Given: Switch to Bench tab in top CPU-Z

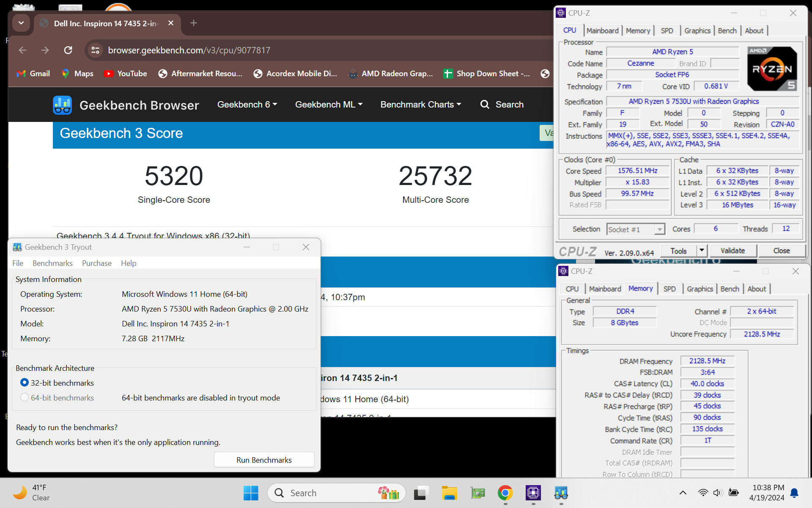Looking at the screenshot, I should [x=727, y=30].
